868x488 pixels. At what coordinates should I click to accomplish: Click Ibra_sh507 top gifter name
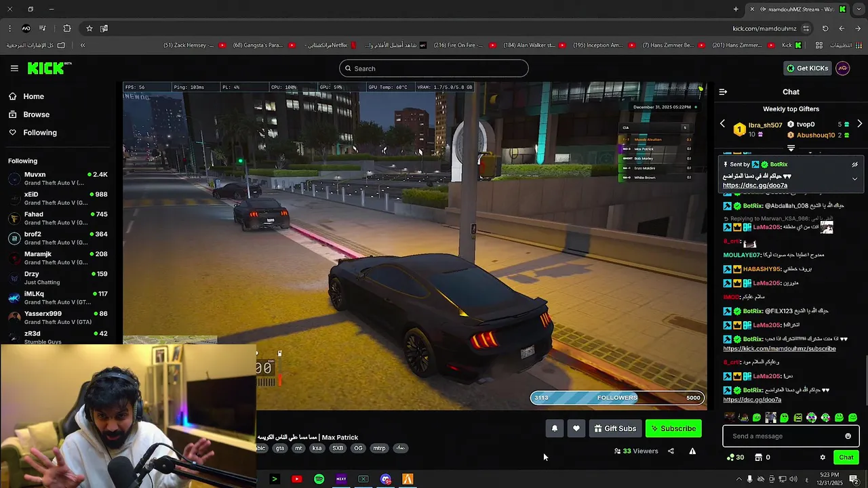tap(765, 125)
